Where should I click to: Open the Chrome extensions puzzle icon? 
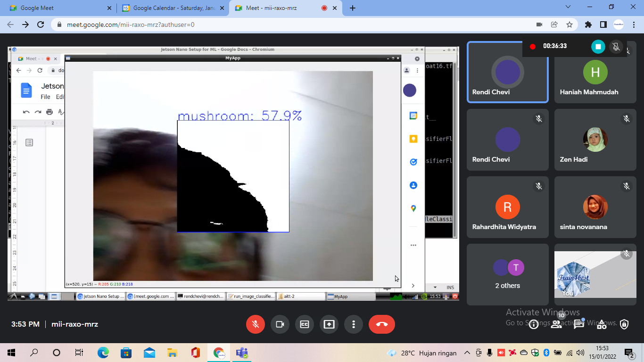click(588, 25)
